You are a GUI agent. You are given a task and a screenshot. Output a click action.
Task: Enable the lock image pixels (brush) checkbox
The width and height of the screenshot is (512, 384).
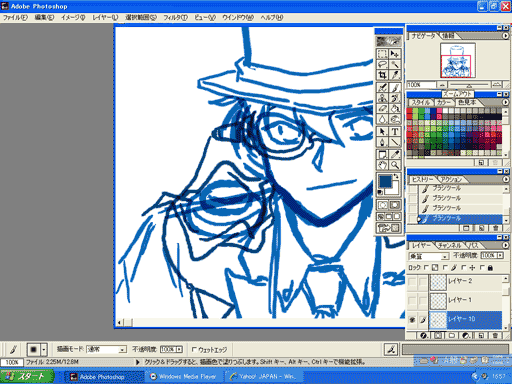[445, 267]
